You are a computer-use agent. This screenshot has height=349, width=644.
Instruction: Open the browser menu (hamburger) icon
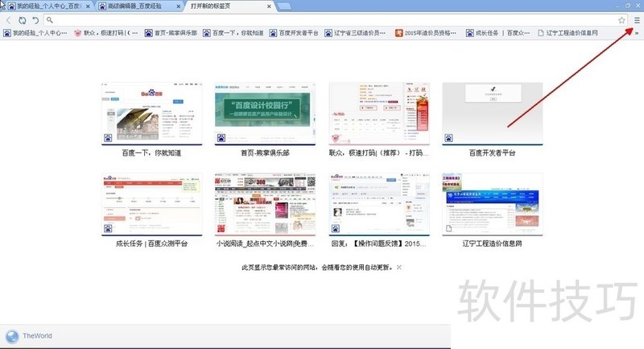coord(637,19)
